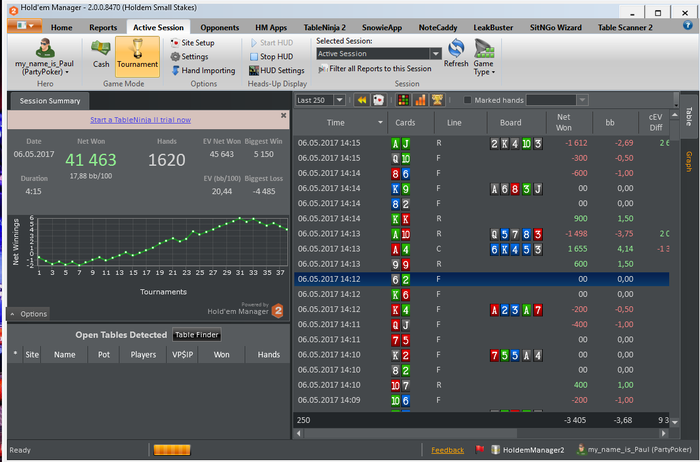Open the Last 250 dropdown

(339, 100)
